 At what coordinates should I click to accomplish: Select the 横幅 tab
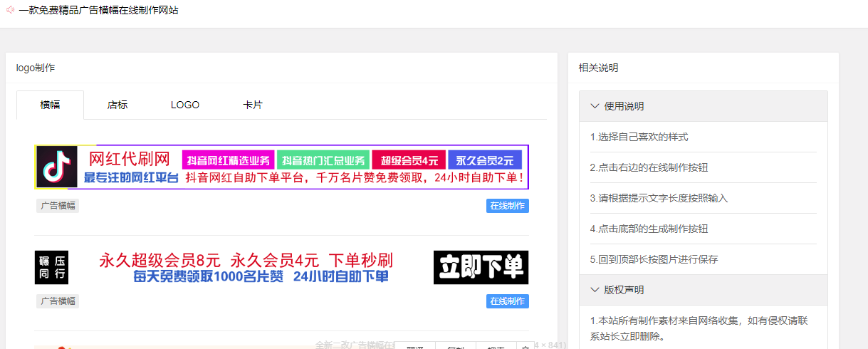click(50, 105)
